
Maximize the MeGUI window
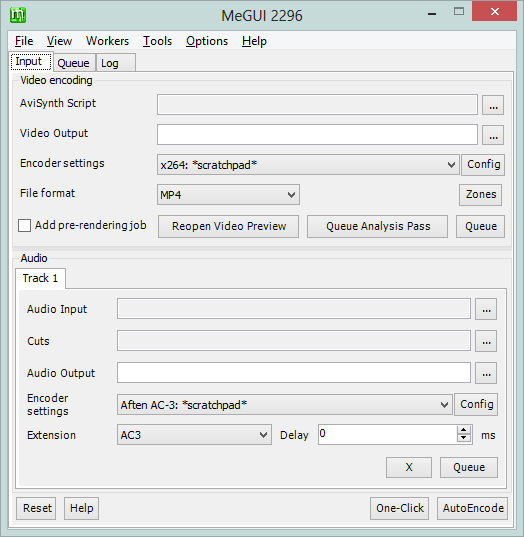coord(459,12)
